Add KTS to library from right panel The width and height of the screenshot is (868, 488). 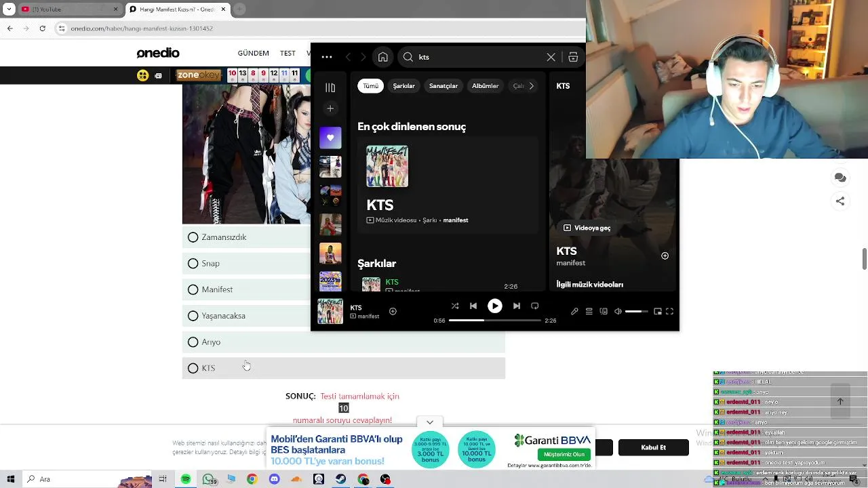click(x=665, y=256)
